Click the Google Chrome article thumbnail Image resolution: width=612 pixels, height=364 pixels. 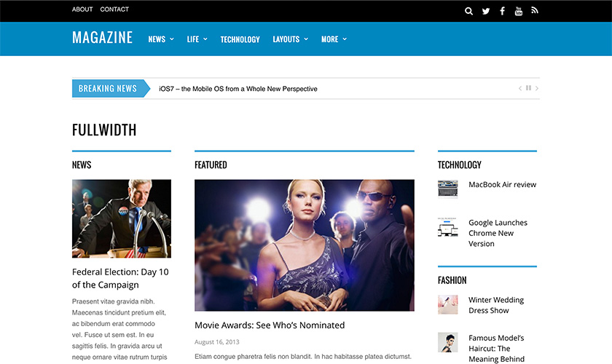pyautogui.click(x=447, y=227)
